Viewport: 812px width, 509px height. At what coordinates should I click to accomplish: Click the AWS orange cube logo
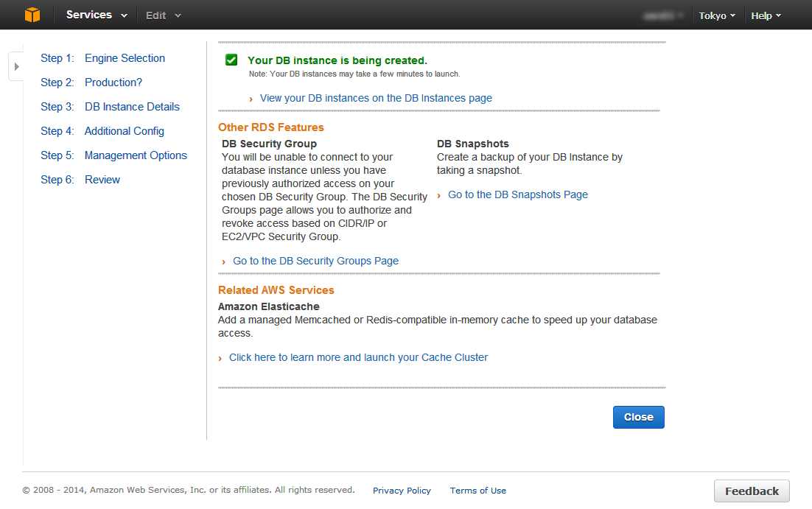[x=32, y=15]
